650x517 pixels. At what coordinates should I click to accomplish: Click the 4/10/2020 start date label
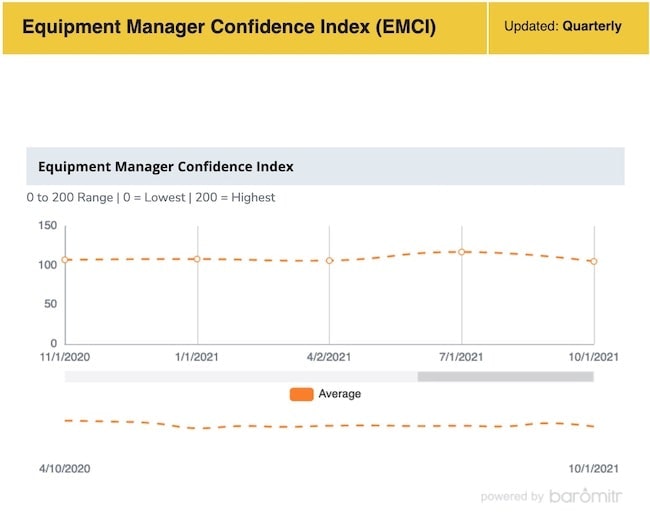click(x=65, y=468)
